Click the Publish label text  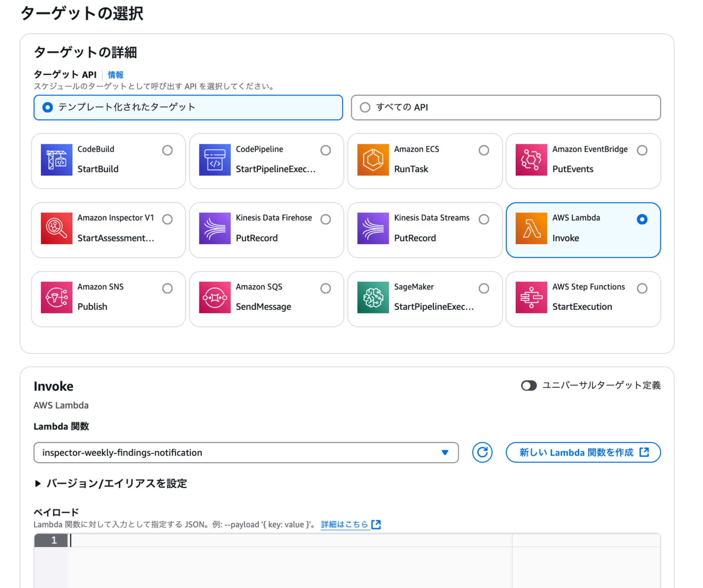pyautogui.click(x=92, y=307)
